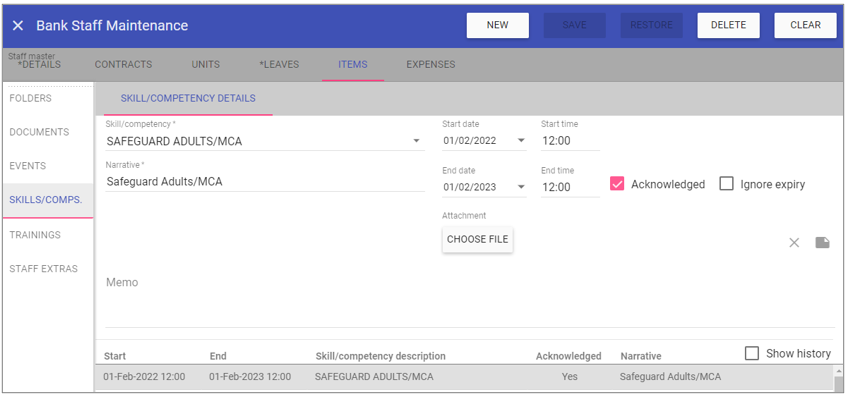Open the EXPENSES tab
The image size is (846, 396).
pos(431,64)
